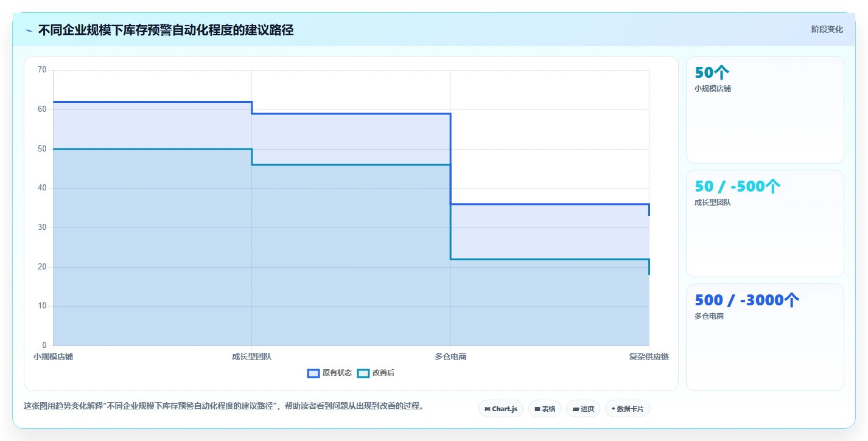Click the 成长型团队 x-axis label
Screen dimensions: 868x441
tap(252, 356)
